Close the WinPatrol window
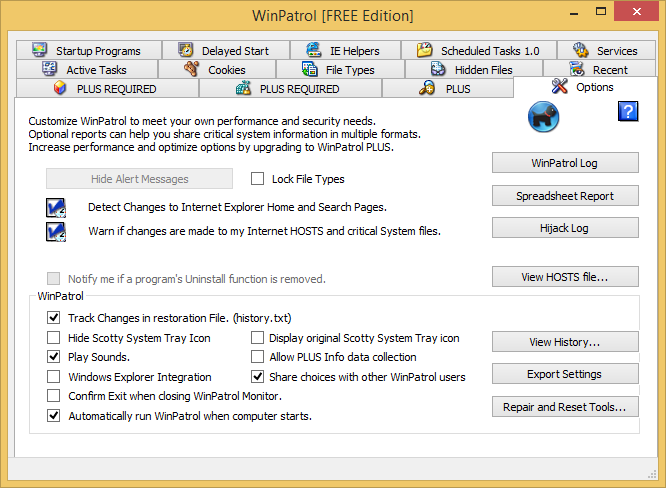 point(636,11)
